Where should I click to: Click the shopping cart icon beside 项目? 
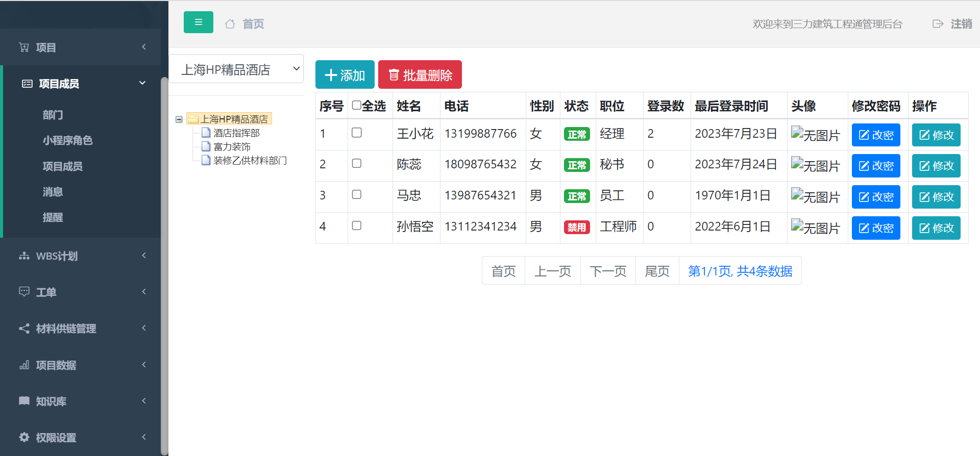tap(24, 47)
